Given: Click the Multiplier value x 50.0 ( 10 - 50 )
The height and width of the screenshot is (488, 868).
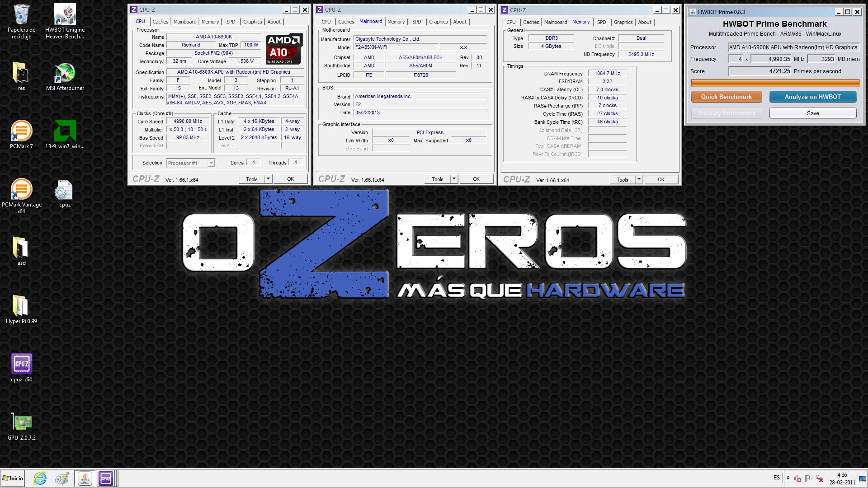Looking at the screenshot, I should click(x=188, y=129).
